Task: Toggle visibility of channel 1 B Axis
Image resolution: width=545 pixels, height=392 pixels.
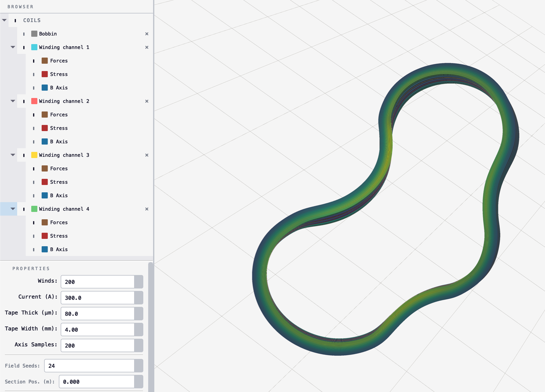Action: (34, 88)
